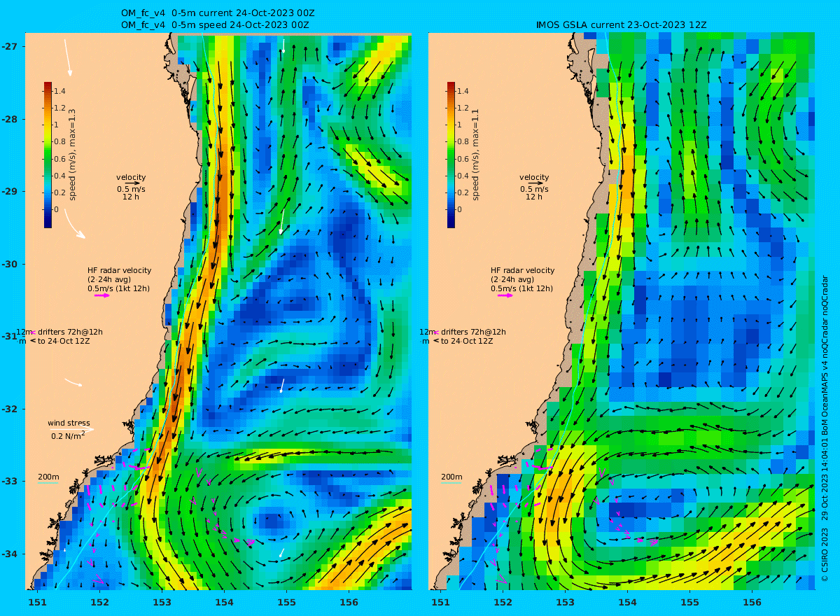Click the right panel's speed colorbar

pyautogui.click(x=451, y=155)
